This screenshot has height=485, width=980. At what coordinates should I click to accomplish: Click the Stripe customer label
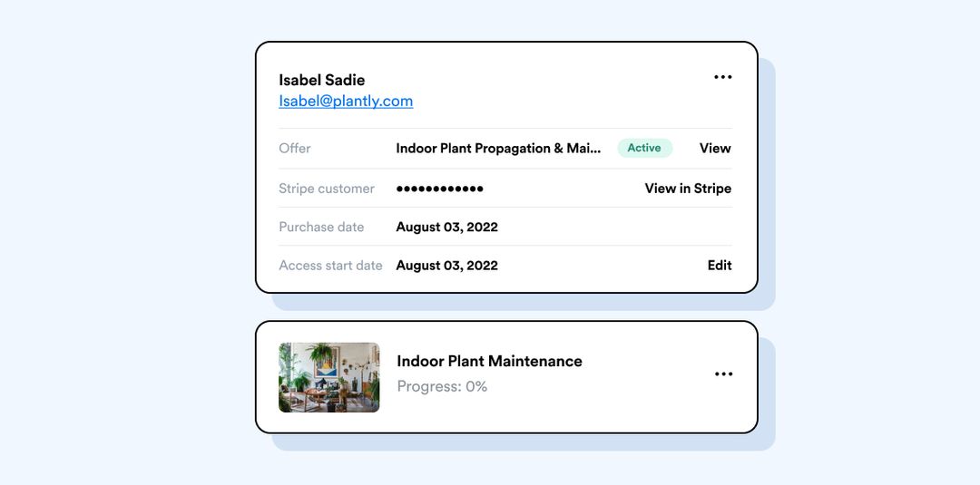click(327, 189)
